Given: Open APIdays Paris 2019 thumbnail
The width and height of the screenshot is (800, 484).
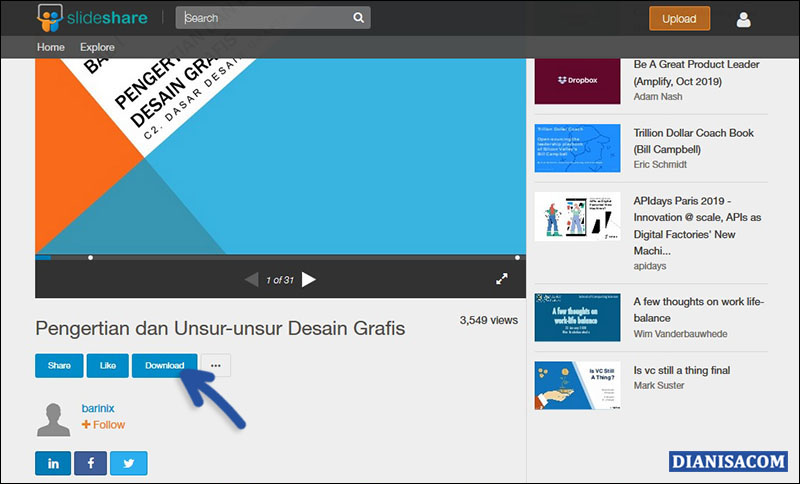Looking at the screenshot, I should click(578, 216).
